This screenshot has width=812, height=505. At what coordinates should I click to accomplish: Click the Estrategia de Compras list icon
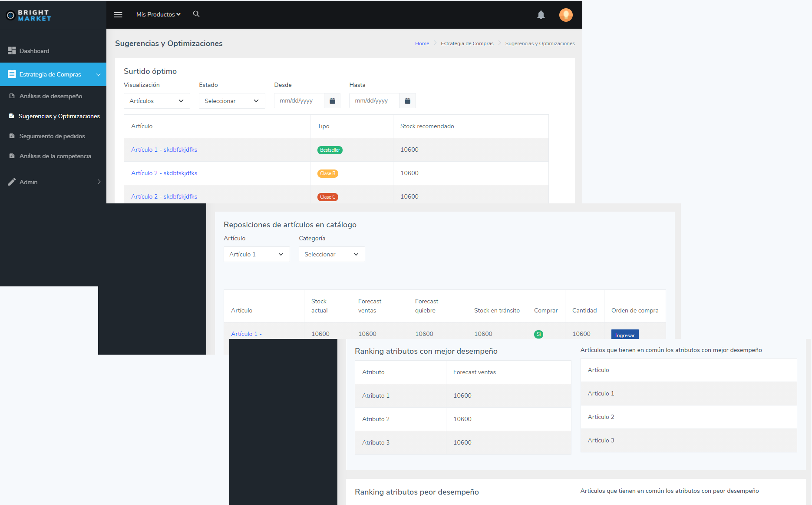[12, 74]
